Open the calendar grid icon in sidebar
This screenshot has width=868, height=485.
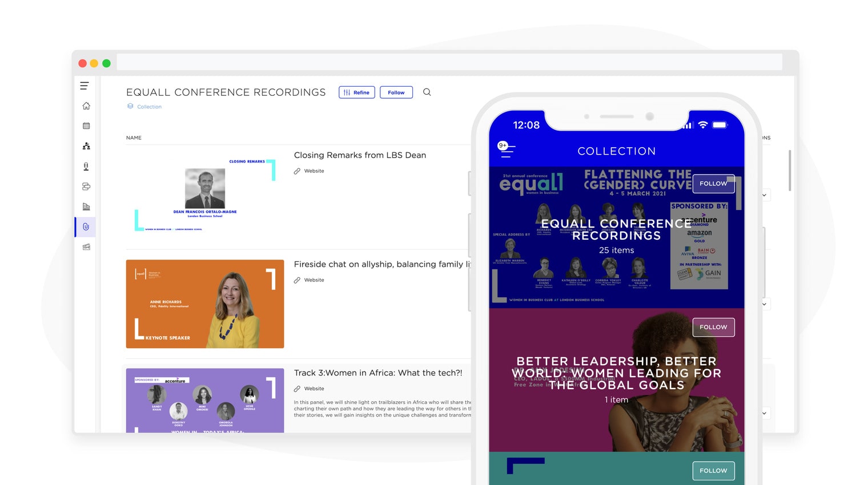[86, 126]
